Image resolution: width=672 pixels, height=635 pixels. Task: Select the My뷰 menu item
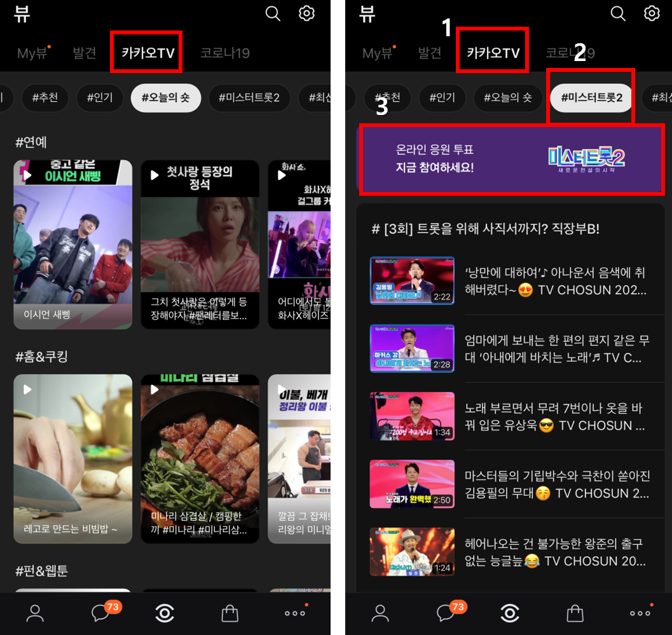pos(31,53)
